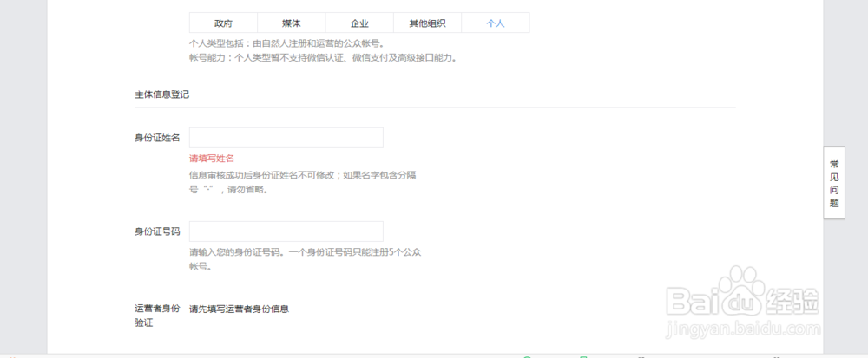The image size is (868, 358).
Task: Click the 个人类型包括 description line
Action: point(286,43)
